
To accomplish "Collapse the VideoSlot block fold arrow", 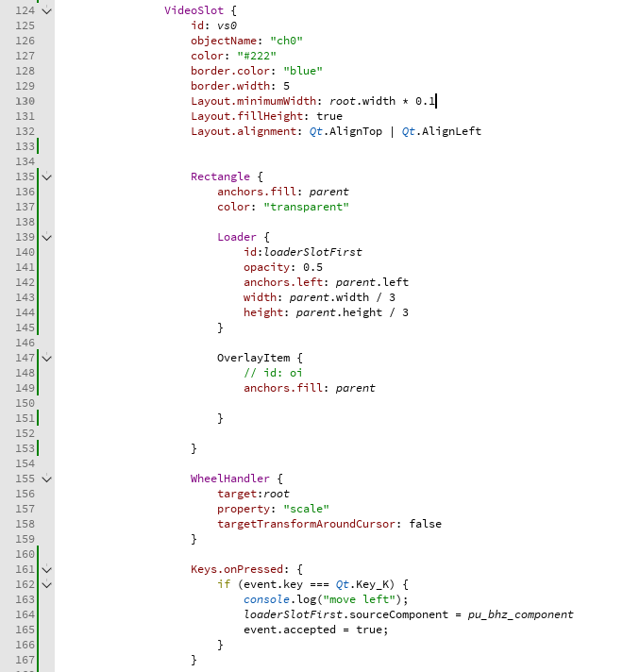I will [x=47, y=10].
